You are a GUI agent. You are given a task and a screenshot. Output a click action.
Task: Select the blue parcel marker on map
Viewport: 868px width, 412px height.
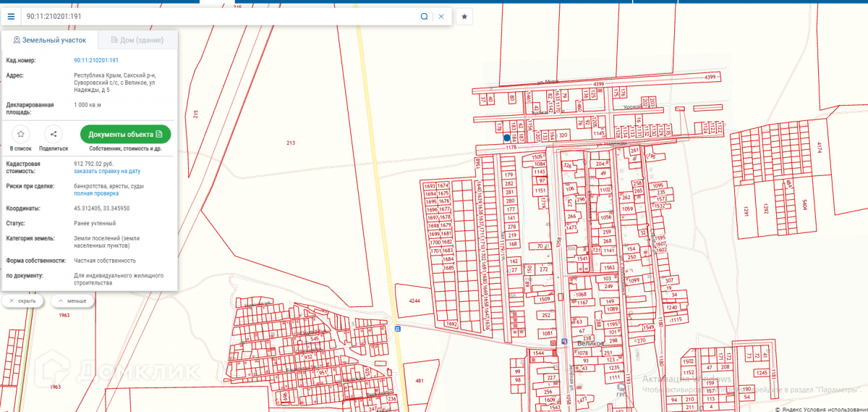tap(507, 137)
